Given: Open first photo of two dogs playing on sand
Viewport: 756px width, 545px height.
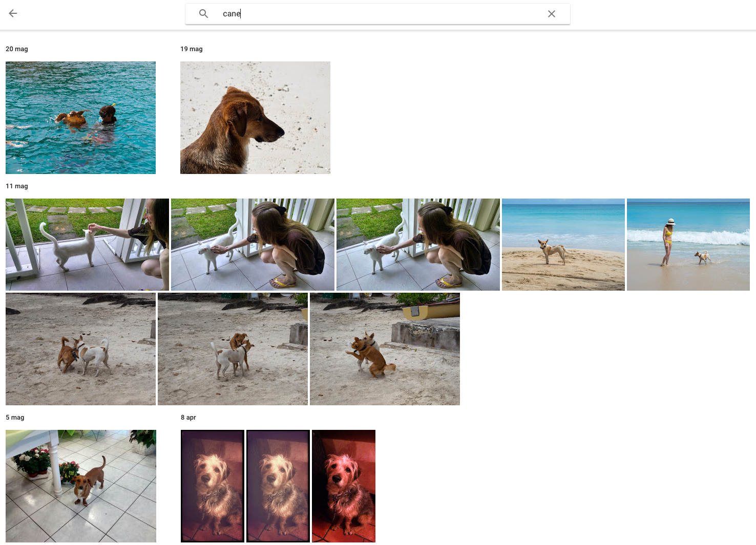Looking at the screenshot, I should coord(80,349).
